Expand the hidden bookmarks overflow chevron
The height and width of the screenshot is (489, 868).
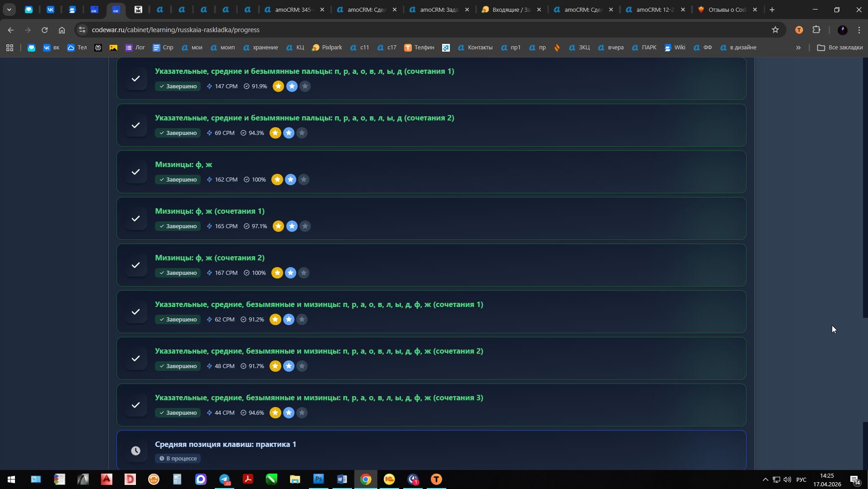[798, 48]
